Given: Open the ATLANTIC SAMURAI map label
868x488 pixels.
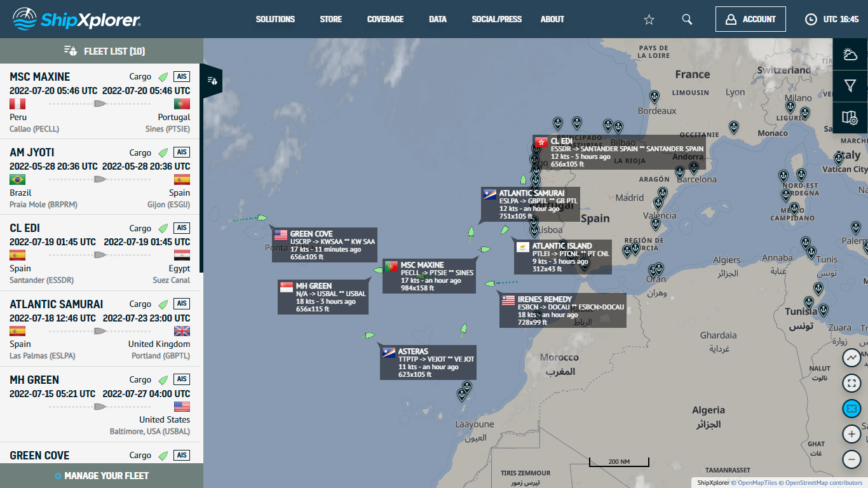Looking at the screenshot, I should coord(531,205).
